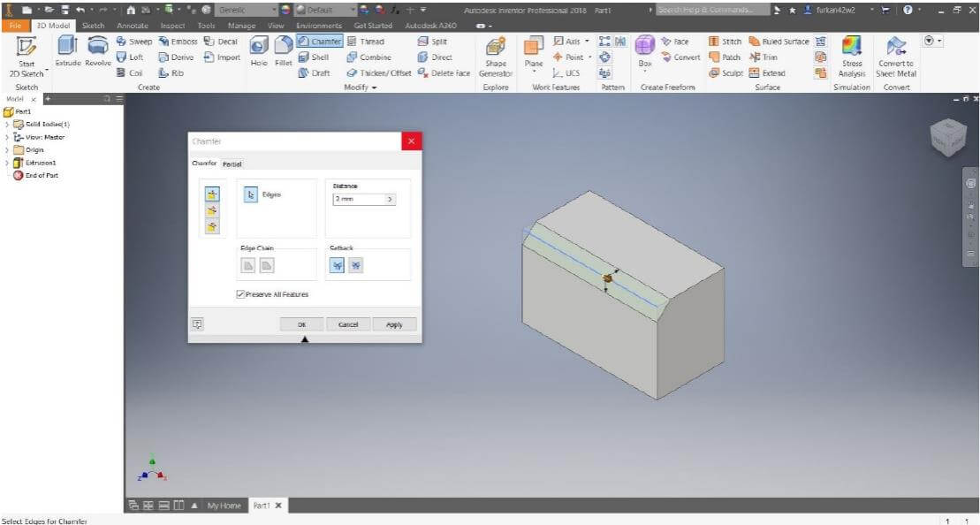Launch Stress Analysis simulation
This screenshot has height=525, width=980.
pyautogui.click(x=852, y=55)
